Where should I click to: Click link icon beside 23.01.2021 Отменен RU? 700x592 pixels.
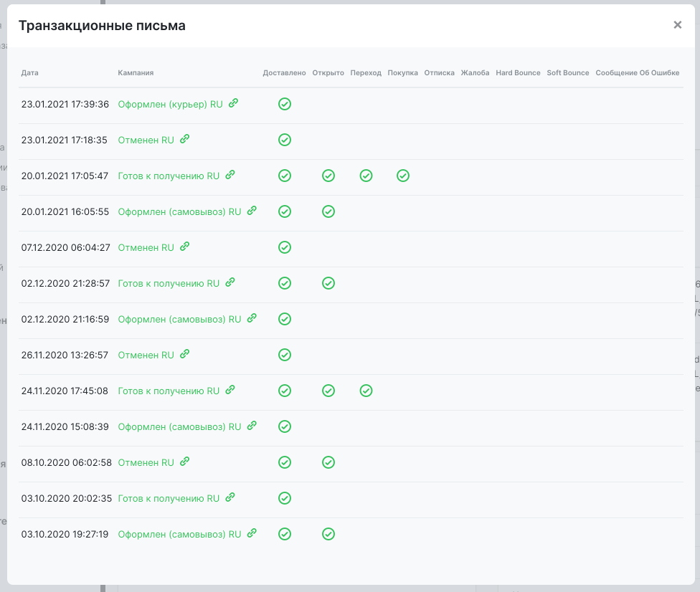tap(185, 139)
